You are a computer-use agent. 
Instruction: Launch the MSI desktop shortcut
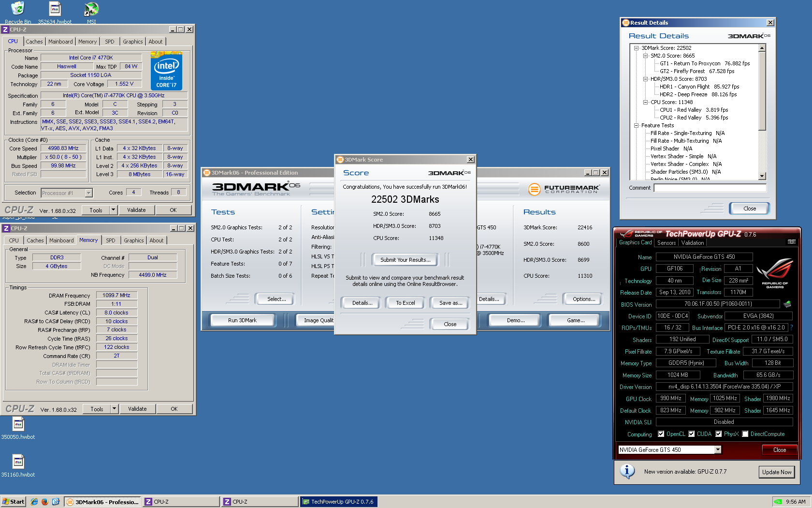91,12
